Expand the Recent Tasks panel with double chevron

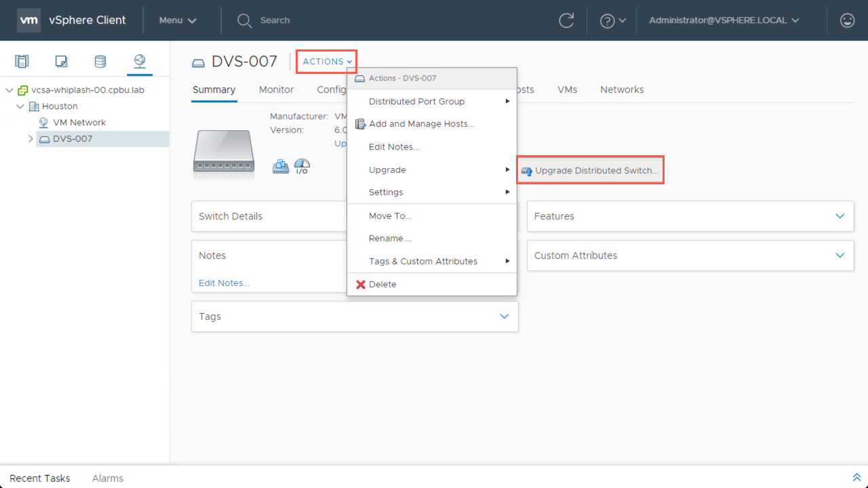[856, 478]
